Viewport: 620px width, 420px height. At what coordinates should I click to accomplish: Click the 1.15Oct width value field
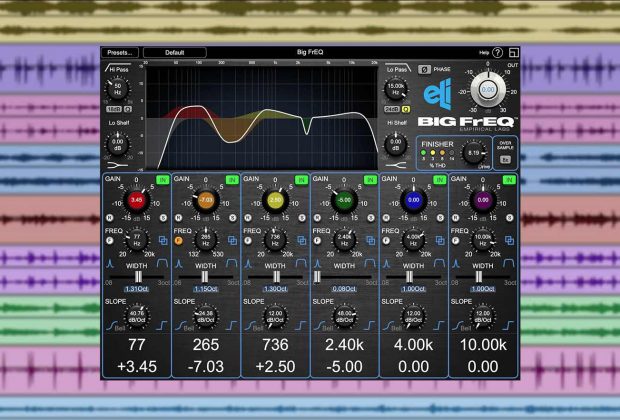pos(206,289)
